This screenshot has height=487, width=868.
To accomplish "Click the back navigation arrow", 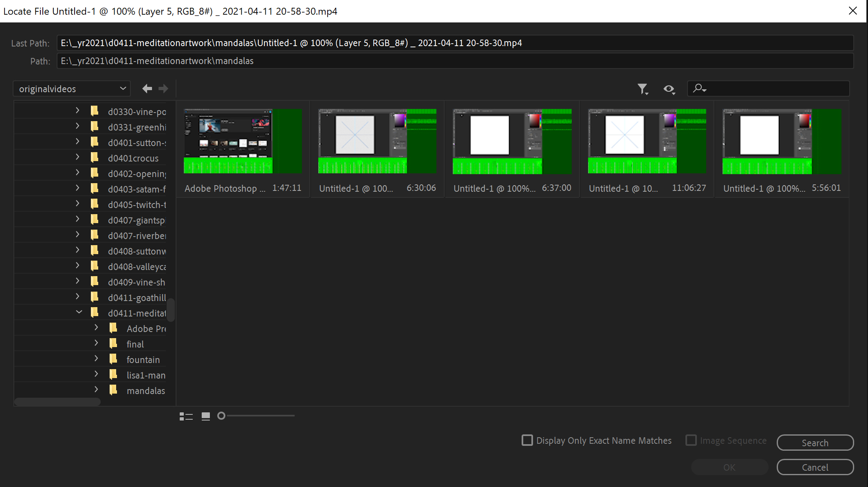I will coord(147,89).
